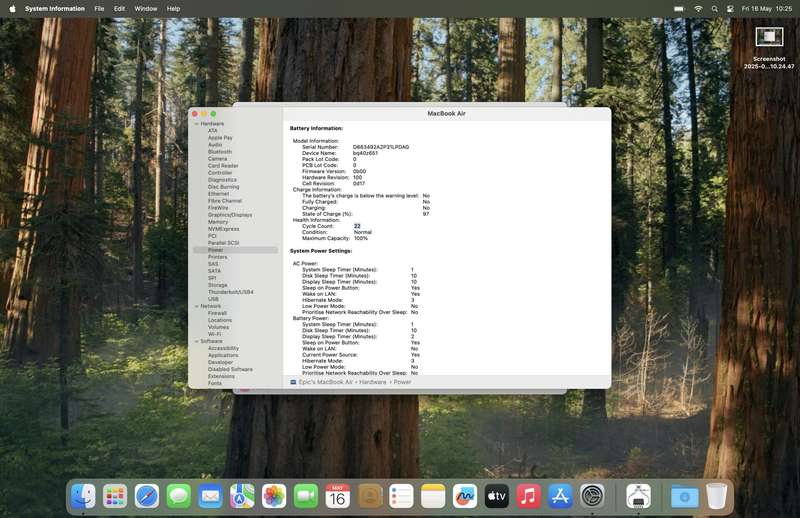Open the Messages app in Dock

[x=179, y=496]
